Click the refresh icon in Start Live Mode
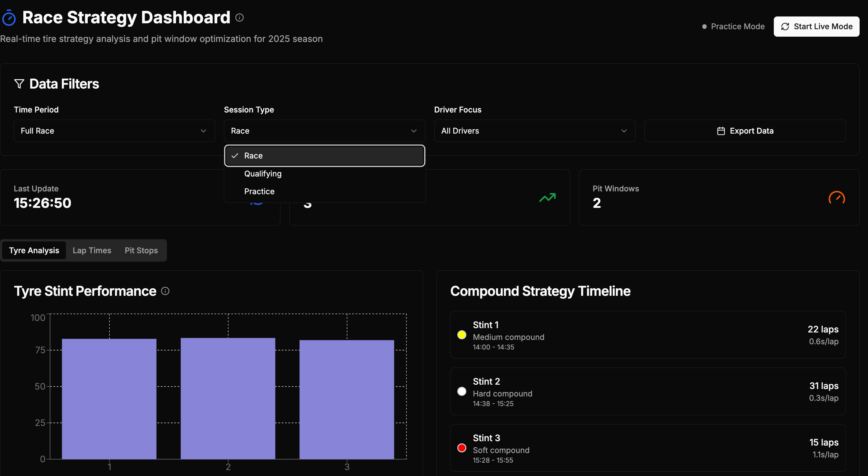This screenshot has height=476, width=868. [785, 27]
